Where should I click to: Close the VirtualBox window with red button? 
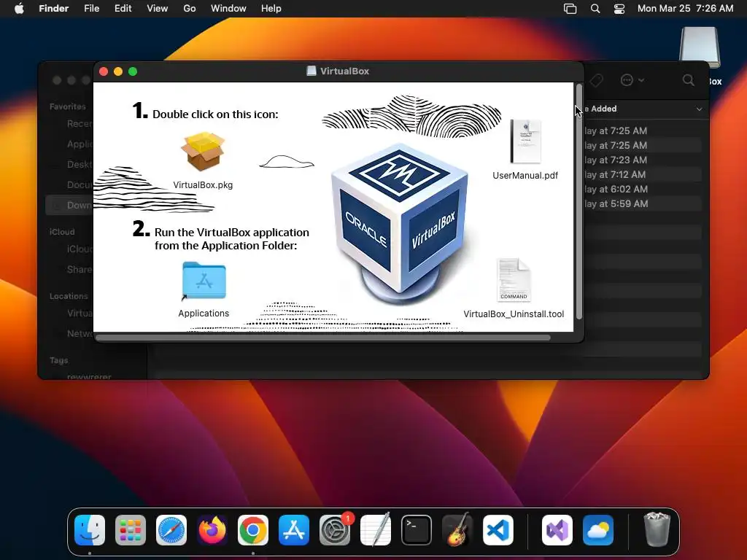click(x=104, y=71)
